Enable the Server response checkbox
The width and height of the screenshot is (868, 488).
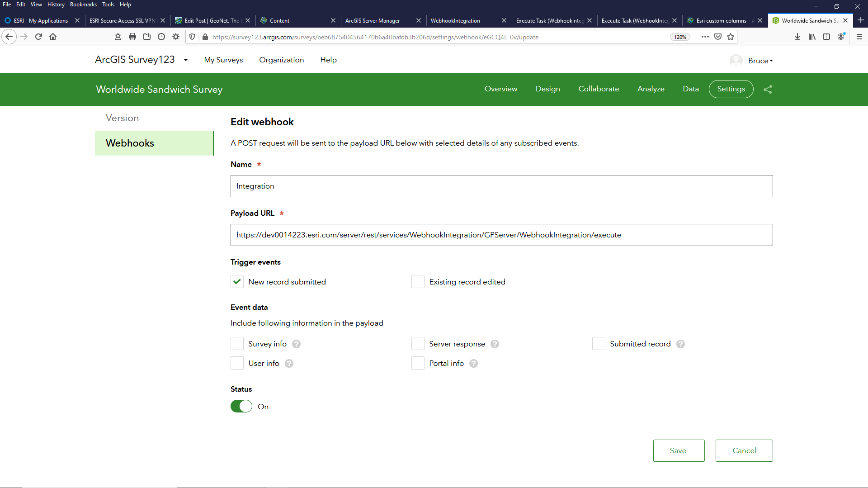(x=418, y=343)
